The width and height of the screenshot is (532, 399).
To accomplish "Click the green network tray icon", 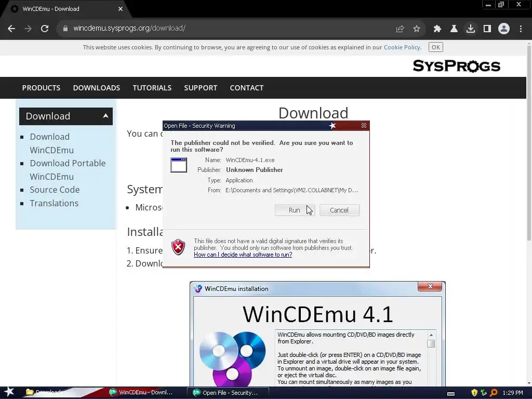I will 484,393.
